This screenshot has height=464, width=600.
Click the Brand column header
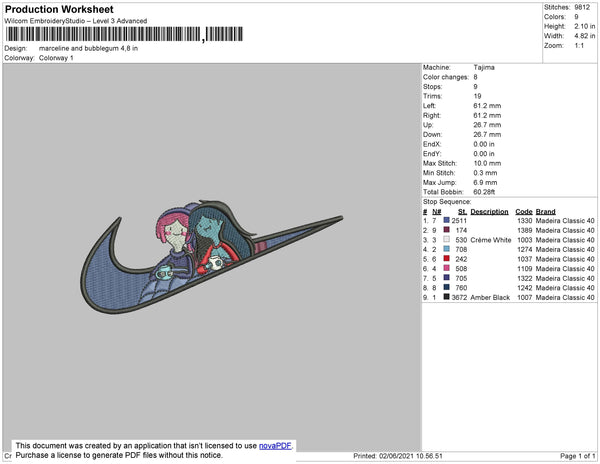[x=545, y=212]
